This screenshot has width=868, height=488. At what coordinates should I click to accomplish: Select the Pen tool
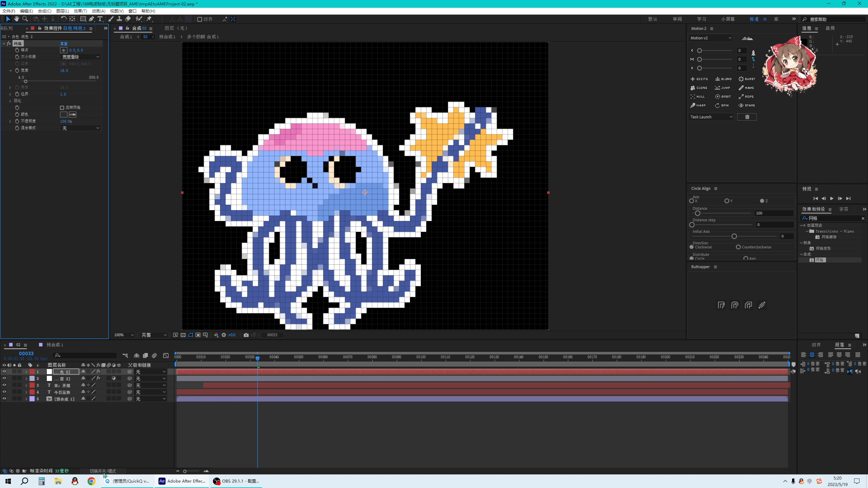coord(91,19)
